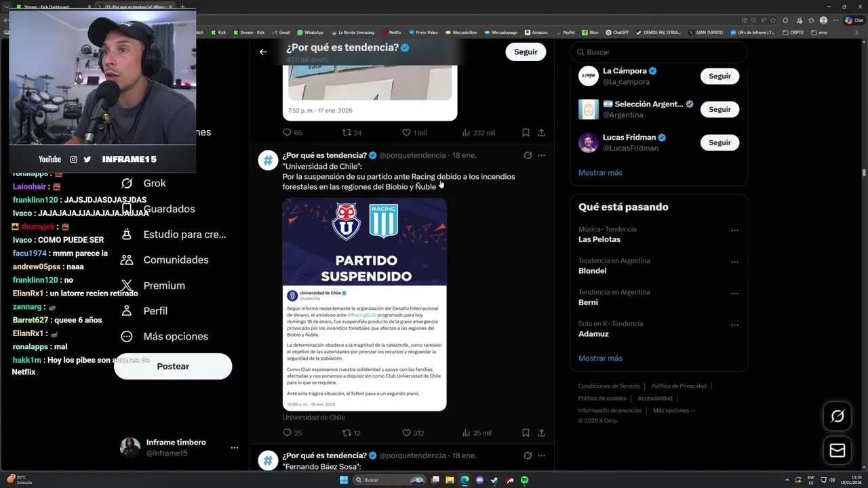Open more options for the Berni trend
Screen dimensions: 868x488
tap(734, 293)
